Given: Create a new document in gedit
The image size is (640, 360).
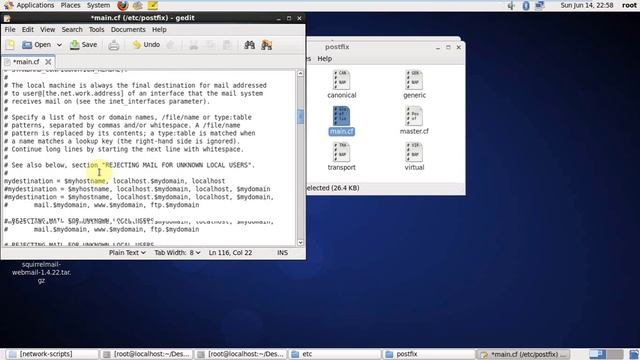Looking at the screenshot, I should (x=11, y=45).
